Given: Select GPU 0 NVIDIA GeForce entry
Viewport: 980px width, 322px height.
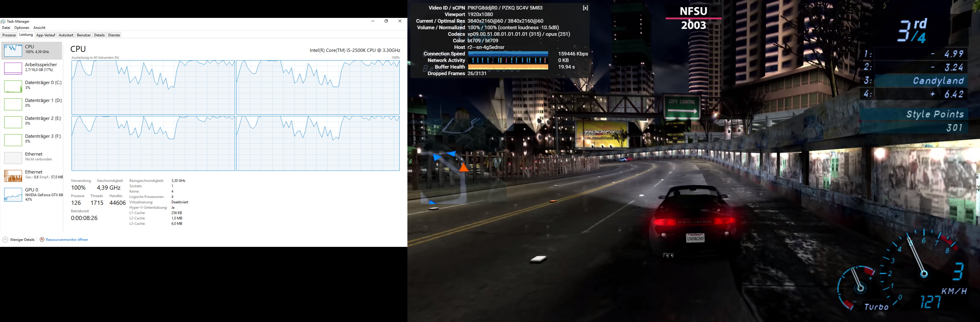Looking at the screenshot, I should point(32,194).
